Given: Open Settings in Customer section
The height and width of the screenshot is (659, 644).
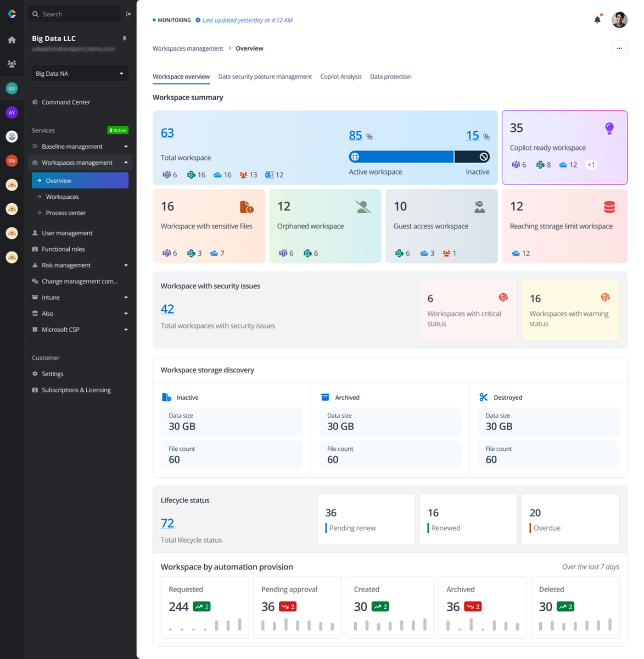Looking at the screenshot, I should pyautogui.click(x=80, y=374).
